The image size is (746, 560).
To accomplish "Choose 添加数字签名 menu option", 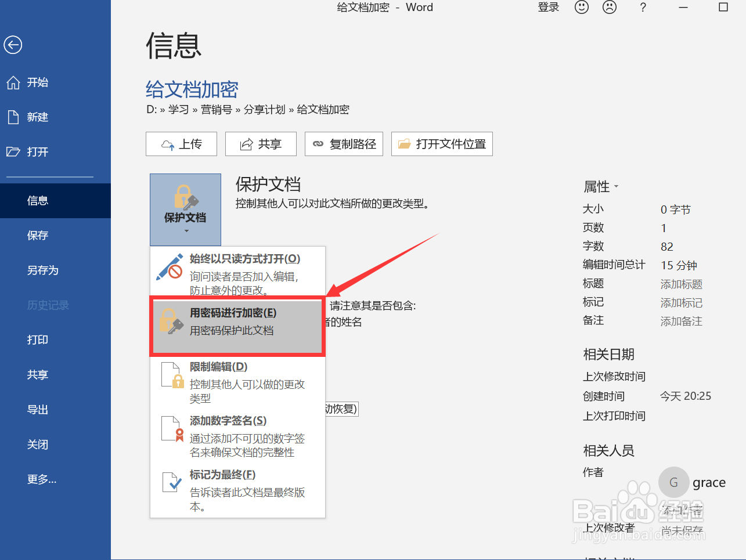I will tap(237, 436).
